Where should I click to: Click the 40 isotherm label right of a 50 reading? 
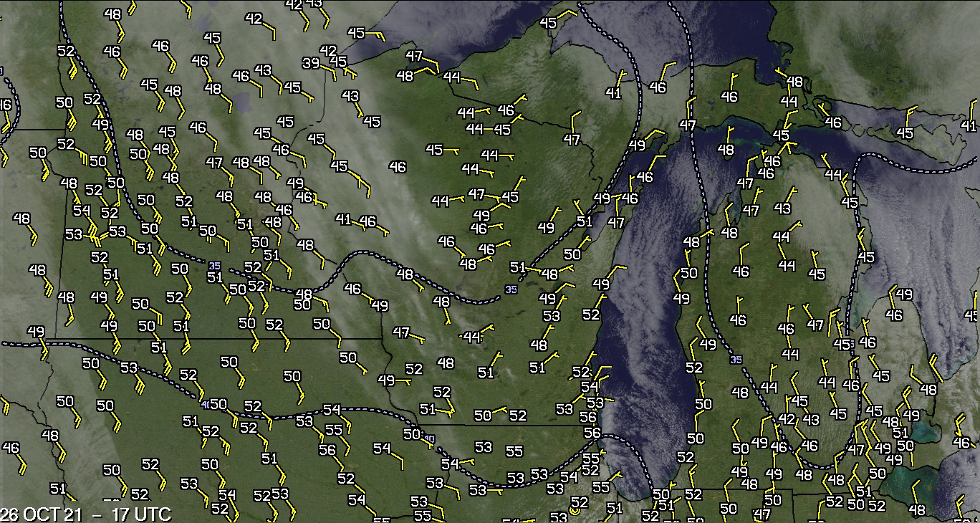click(430, 438)
